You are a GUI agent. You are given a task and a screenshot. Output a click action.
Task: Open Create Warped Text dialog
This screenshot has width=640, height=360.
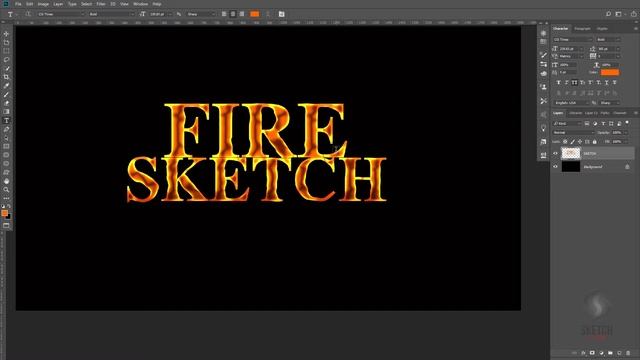[268, 14]
